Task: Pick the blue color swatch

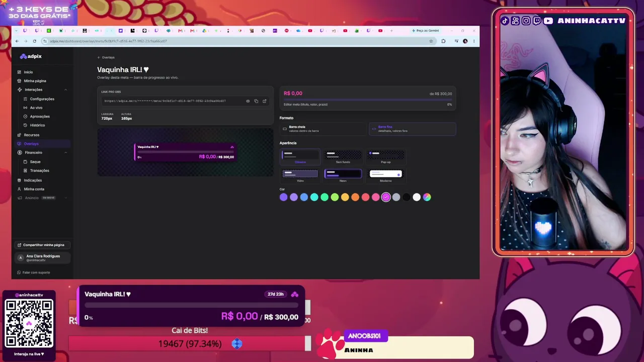Action: [304, 197]
